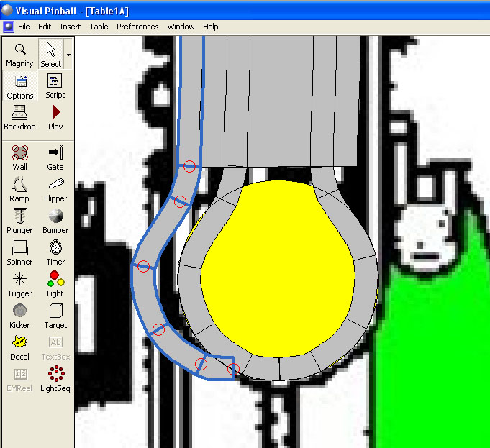Enable the Magnify tool
This screenshot has height=448, width=490.
20,55
